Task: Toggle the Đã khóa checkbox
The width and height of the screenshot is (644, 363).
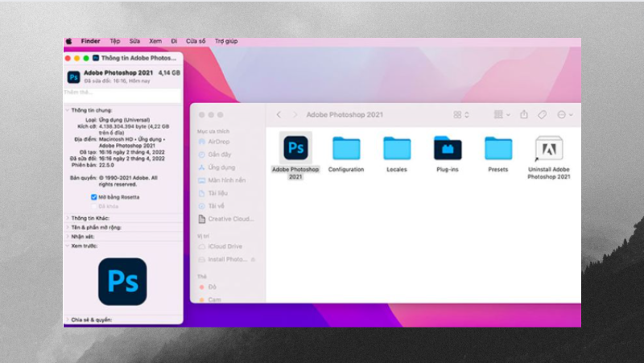Action: pos(93,206)
